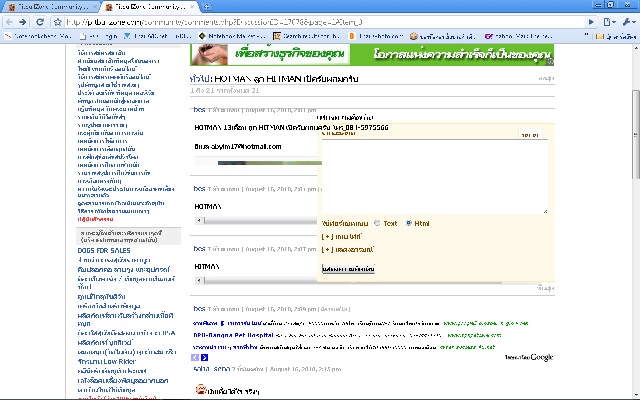
Task: Go forward with the browser forward arrow
Action: pos(23,22)
